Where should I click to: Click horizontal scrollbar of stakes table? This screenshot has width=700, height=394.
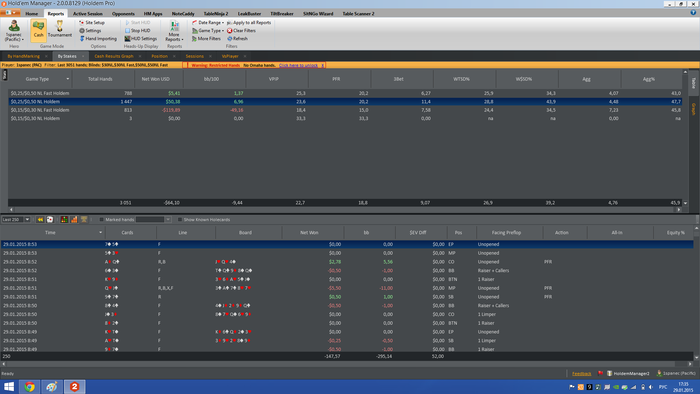click(x=345, y=209)
